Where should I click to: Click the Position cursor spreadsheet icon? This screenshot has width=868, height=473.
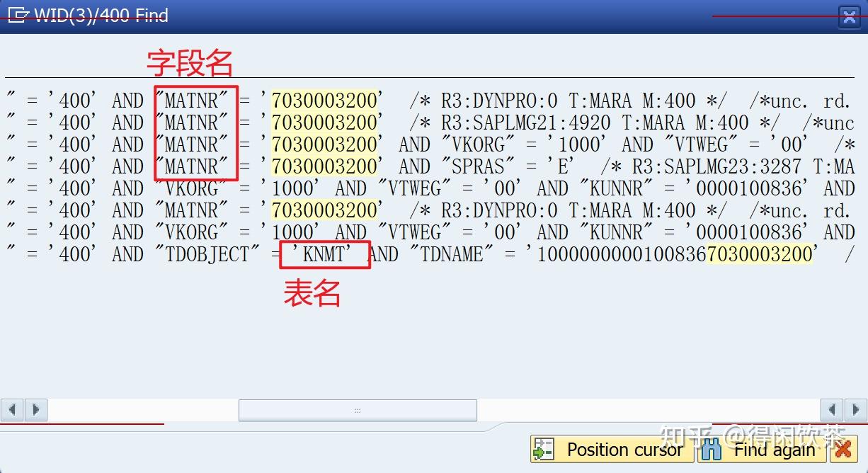point(544,449)
